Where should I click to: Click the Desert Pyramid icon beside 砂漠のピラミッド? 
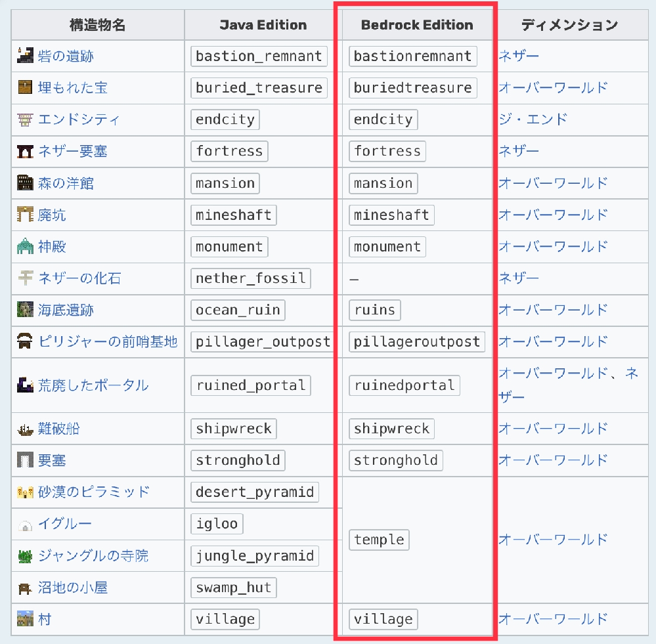click(25, 492)
